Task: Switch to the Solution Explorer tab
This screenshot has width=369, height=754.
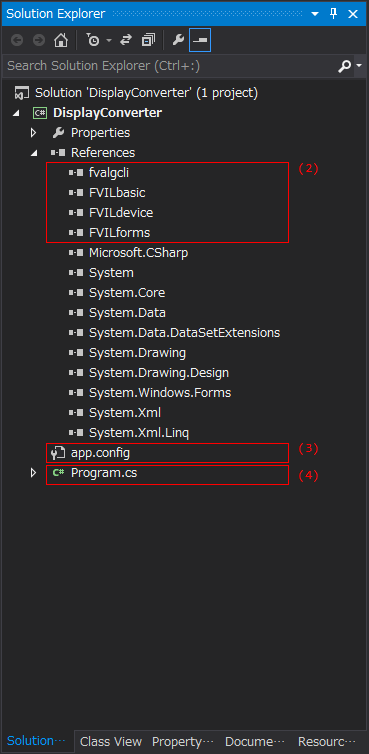Action: tap(37, 741)
